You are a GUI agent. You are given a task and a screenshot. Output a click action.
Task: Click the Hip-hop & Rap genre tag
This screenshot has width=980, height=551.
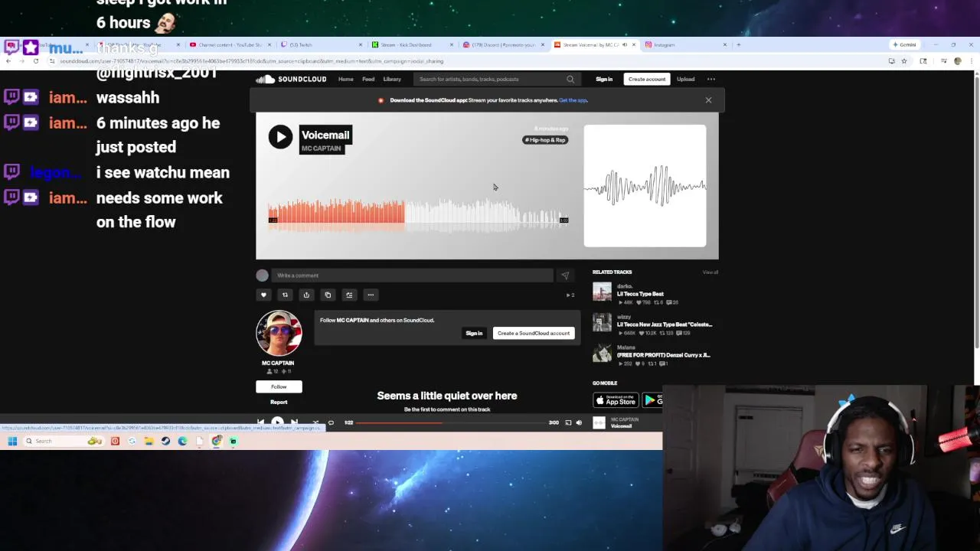pyautogui.click(x=545, y=140)
